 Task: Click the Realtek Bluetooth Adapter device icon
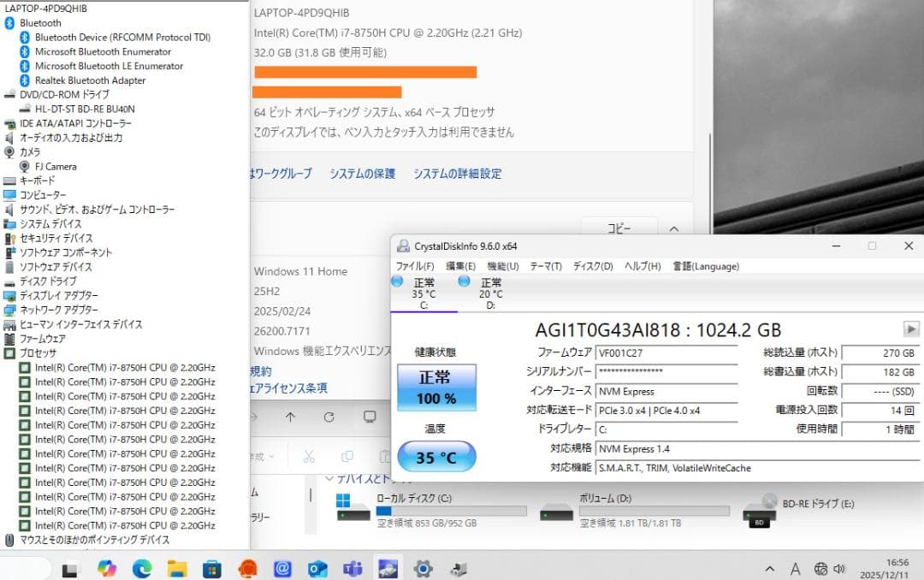coord(26,80)
